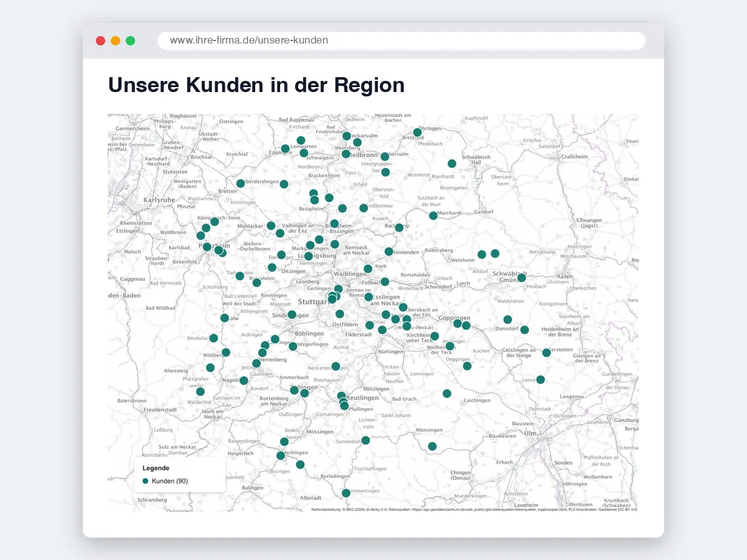Screen dimensions: 747x560
Task: Select the marker at Mühlacker
Action: [271, 225]
